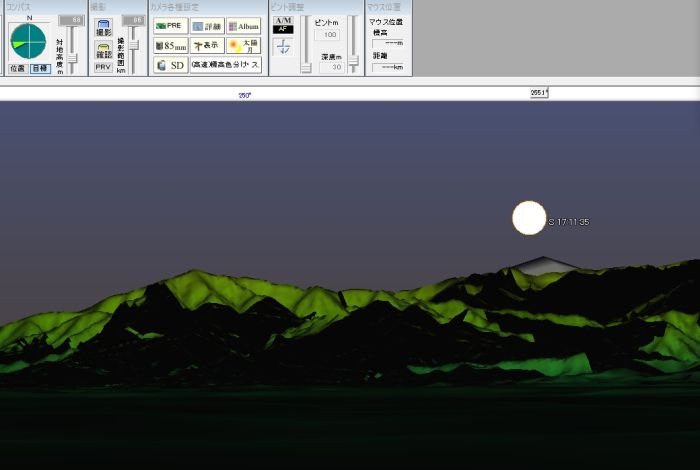
Task: Open the 太陽月 sun and moon settings
Action: pyautogui.click(x=243, y=45)
